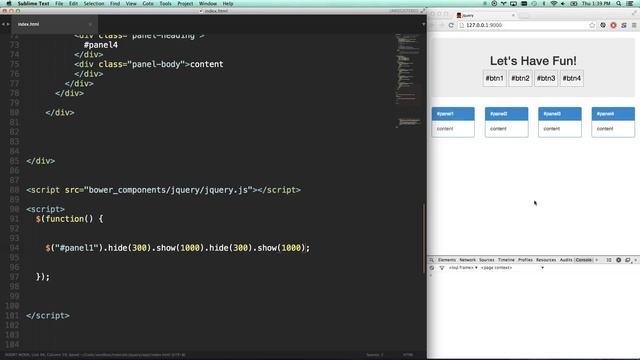Close the index.html tab in Sublime Text

(x=90, y=24)
